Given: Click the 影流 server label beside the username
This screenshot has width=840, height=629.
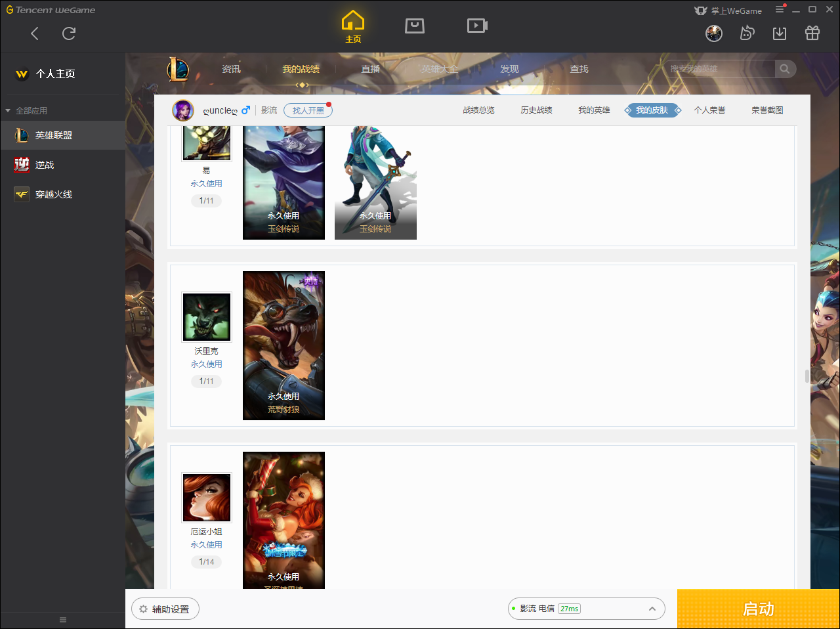Looking at the screenshot, I should 269,110.
